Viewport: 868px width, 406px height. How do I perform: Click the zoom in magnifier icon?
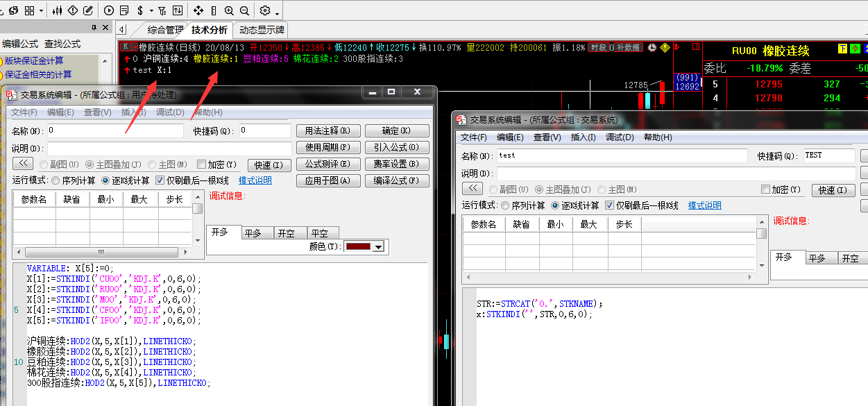[229, 10]
